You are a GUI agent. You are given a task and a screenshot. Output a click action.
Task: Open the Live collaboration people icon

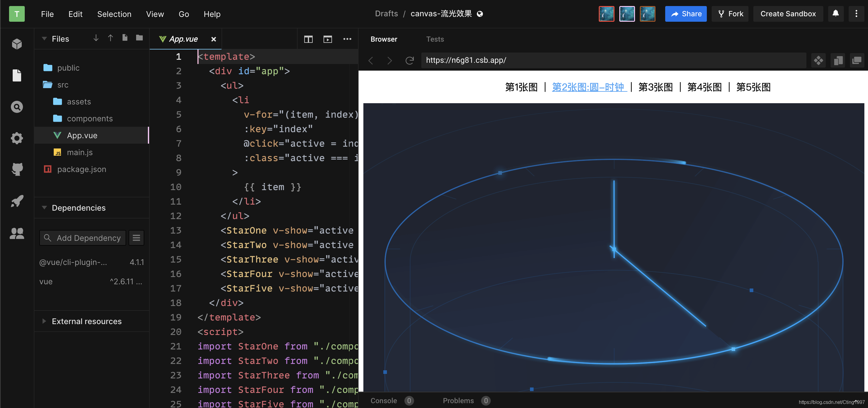tap(17, 233)
